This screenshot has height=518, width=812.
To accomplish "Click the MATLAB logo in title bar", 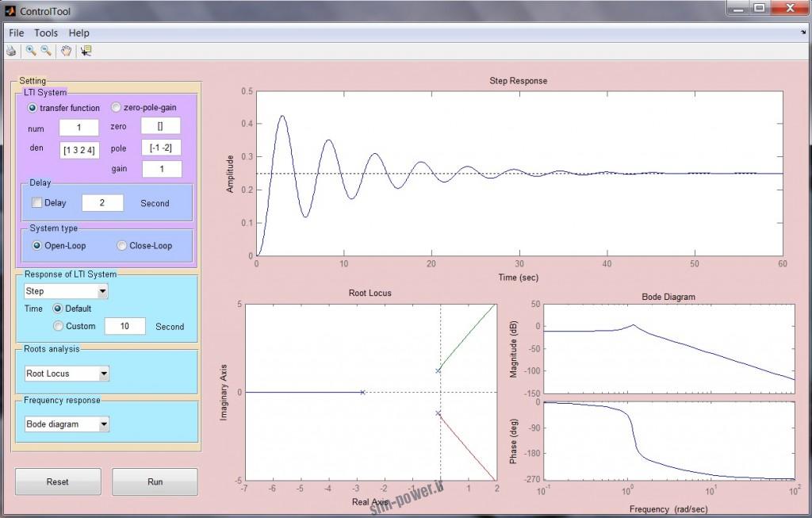I will pyautogui.click(x=10, y=10).
